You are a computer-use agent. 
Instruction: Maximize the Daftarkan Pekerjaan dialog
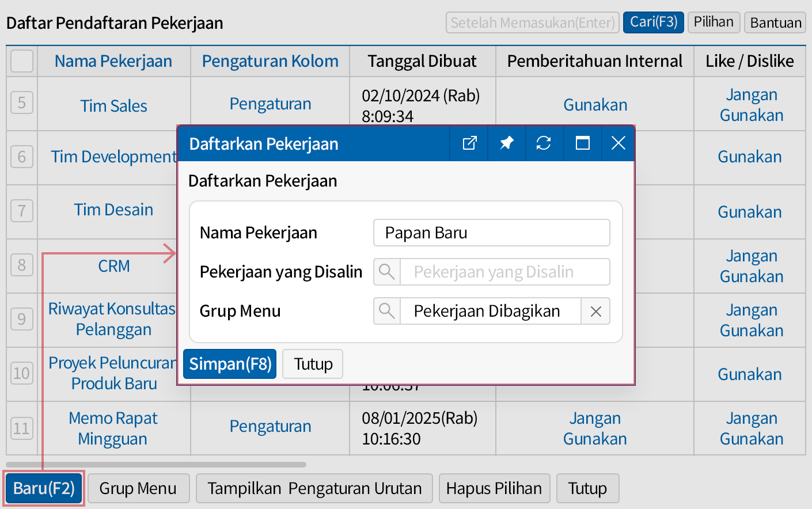coord(582,143)
